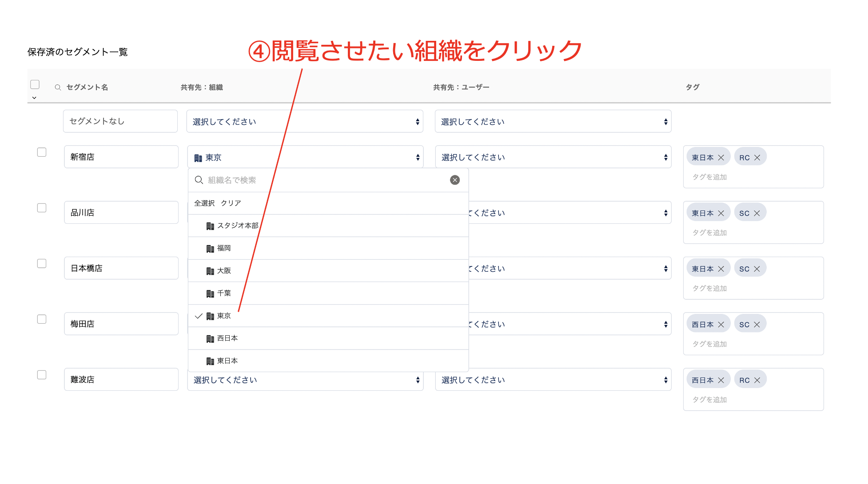Check the 品川店 row checkbox
This screenshot has width=868, height=484.
[x=42, y=208]
